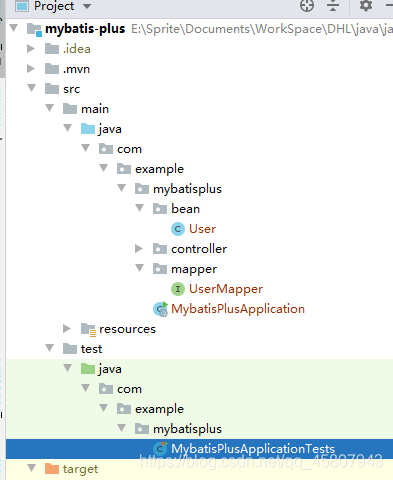Click the src folder icon
393x480 pixels.
pyautogui.click(x=52, y=89)
